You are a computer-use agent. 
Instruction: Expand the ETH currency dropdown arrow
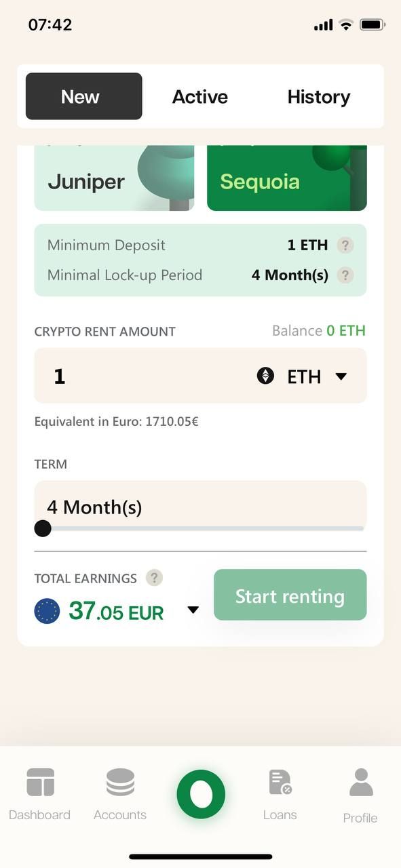click(341, 376)
